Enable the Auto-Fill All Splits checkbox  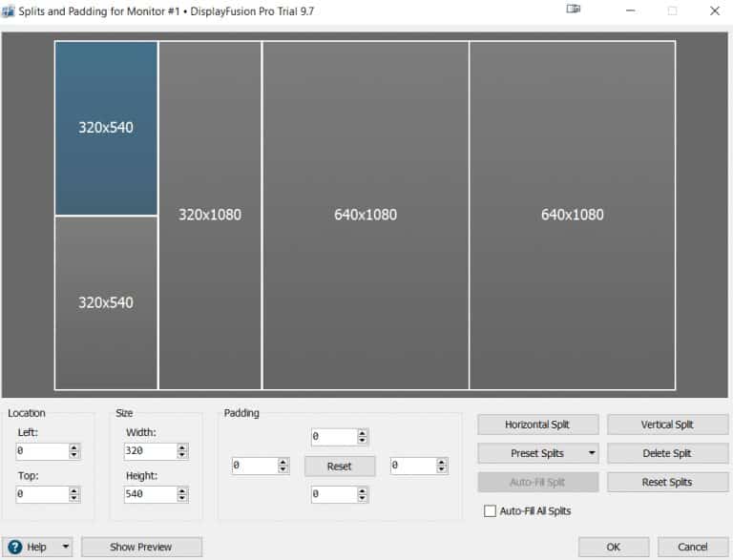tap(490, 511)
